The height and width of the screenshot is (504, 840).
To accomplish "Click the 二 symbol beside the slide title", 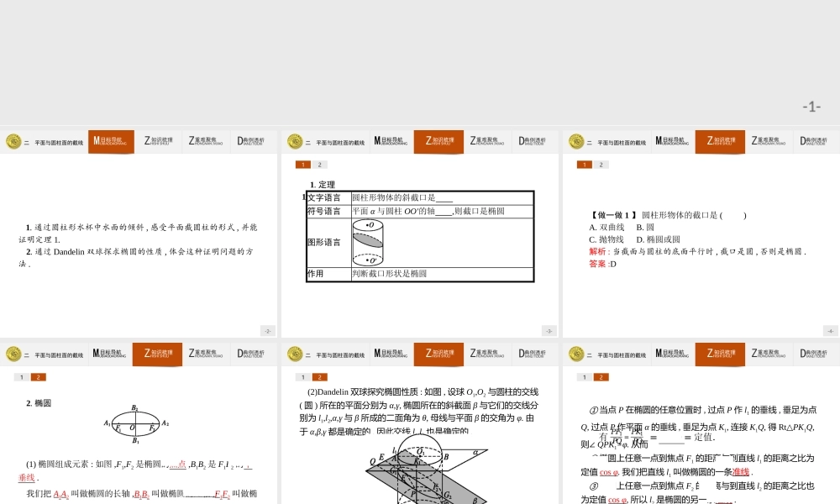I will [x=28, y=141].
